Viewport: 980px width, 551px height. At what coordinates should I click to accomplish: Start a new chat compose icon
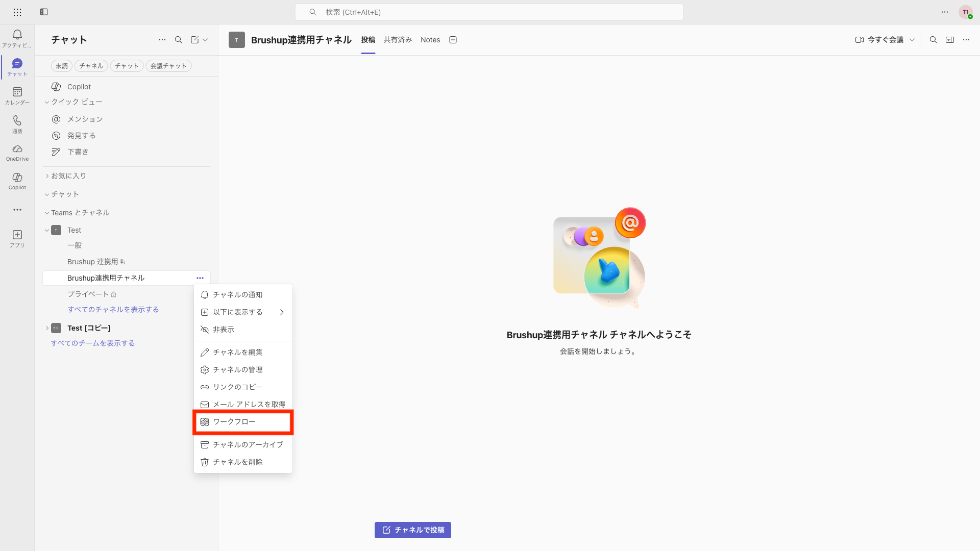194,40
